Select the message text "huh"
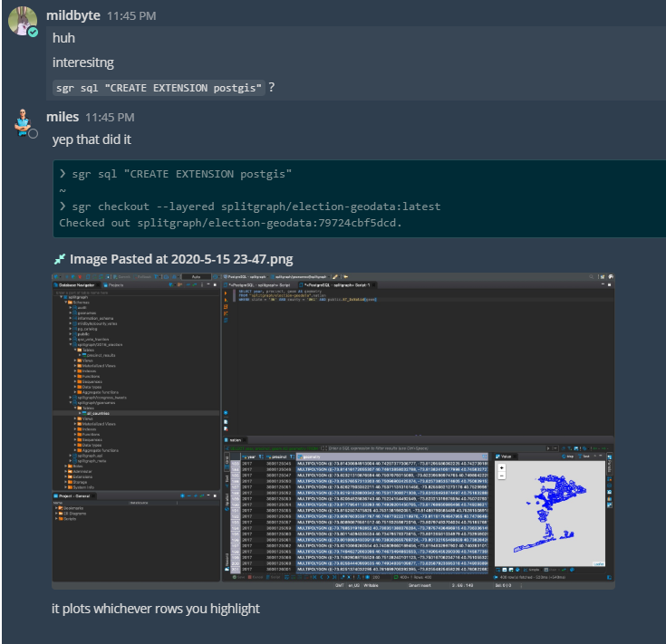Screen dimensions: 666x644 point(63,38)
